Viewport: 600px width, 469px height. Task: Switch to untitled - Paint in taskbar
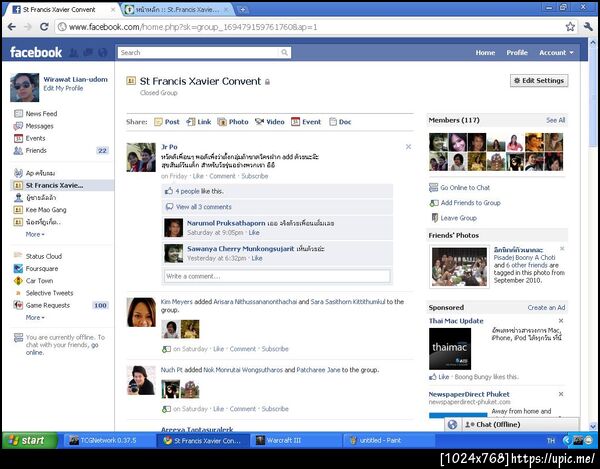pyautogui.click(x=388, y=440)
